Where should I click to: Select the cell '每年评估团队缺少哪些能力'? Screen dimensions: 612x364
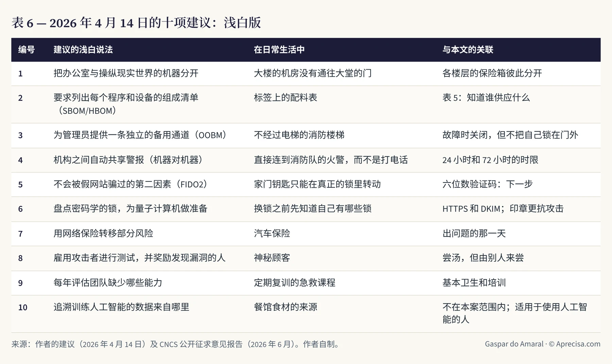108,283
